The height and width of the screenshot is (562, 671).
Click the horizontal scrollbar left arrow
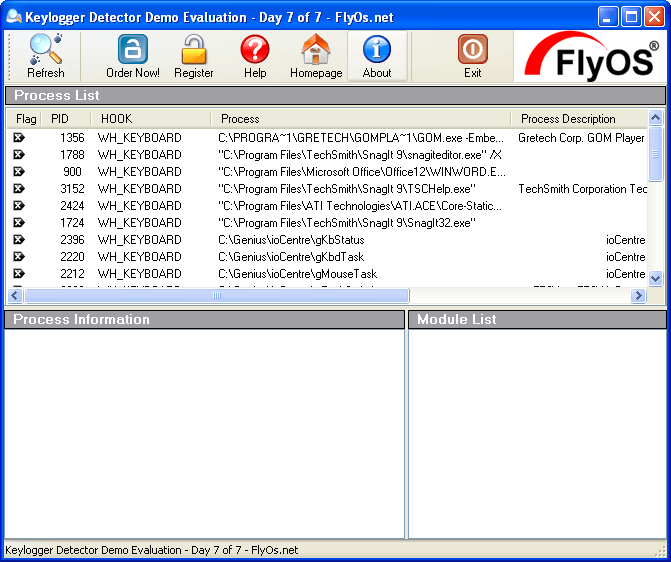15,295
